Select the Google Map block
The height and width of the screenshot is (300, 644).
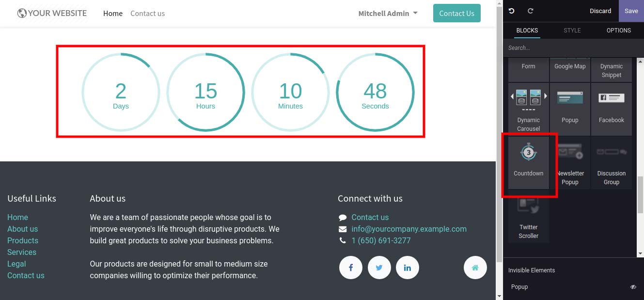(570, 69)
